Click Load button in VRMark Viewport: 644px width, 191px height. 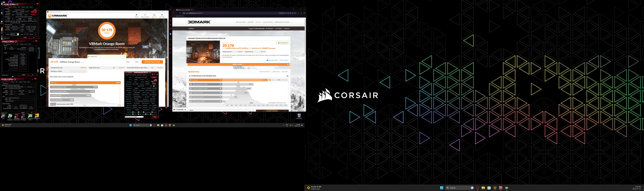pyautogui.click(x=128, y=62)
